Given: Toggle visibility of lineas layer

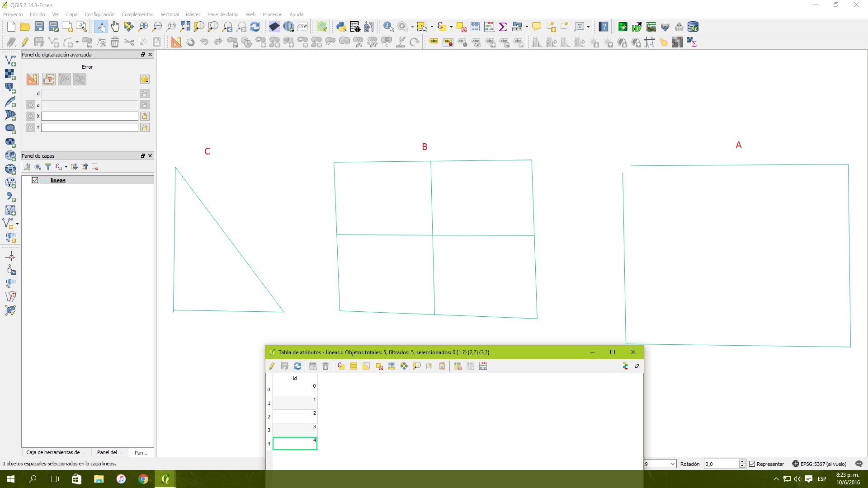Looking at the screenshot, I should point(34,180).
